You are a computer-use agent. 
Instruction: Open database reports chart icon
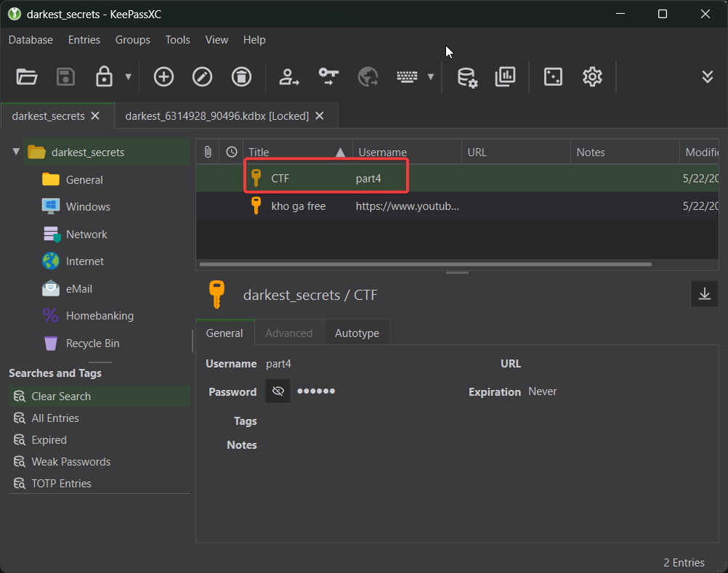[505, 76]
